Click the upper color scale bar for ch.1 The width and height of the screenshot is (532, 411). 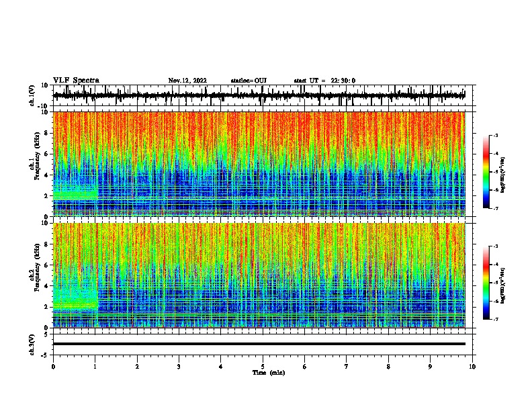486,172
